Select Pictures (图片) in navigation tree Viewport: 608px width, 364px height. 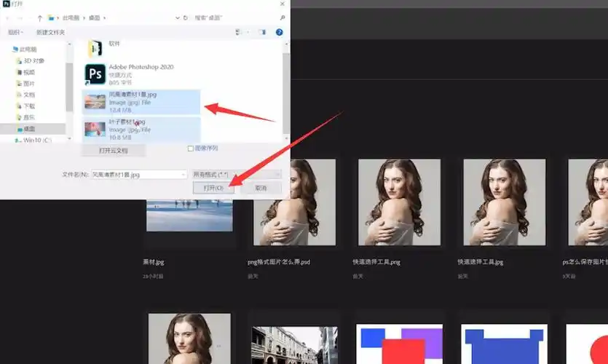[x=29, y=83]
